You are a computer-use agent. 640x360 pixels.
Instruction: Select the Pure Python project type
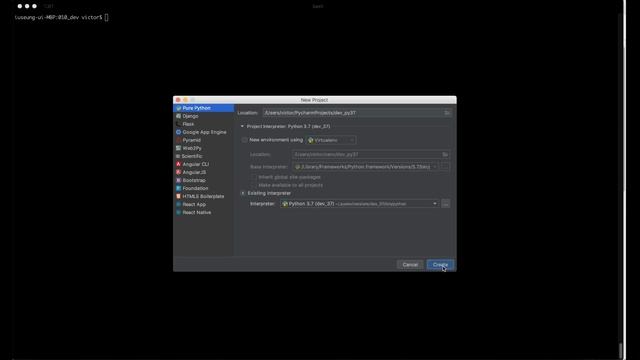tap(203, 108)
